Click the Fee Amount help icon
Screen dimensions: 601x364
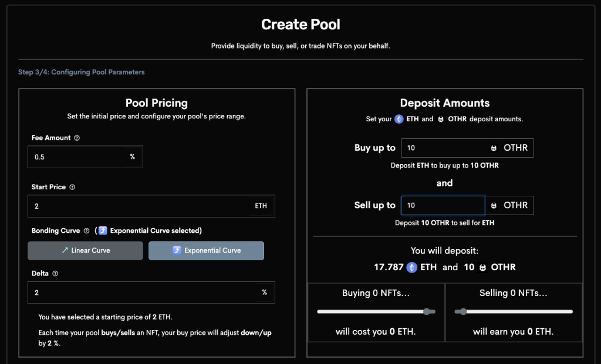[77, 138]
